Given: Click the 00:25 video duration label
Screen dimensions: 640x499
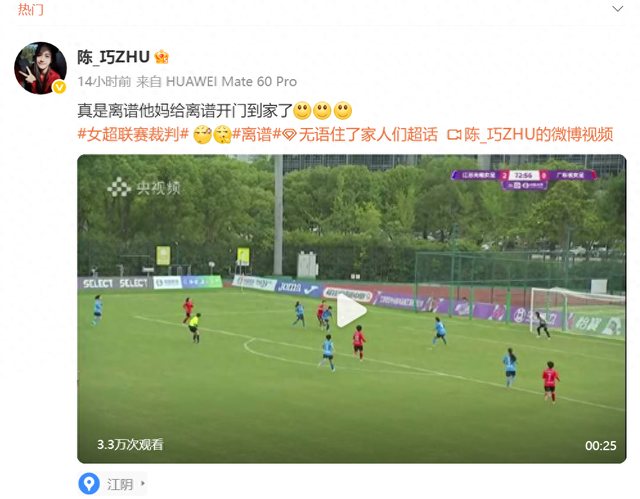Looking at the screenshot, I should click(600, 446).
